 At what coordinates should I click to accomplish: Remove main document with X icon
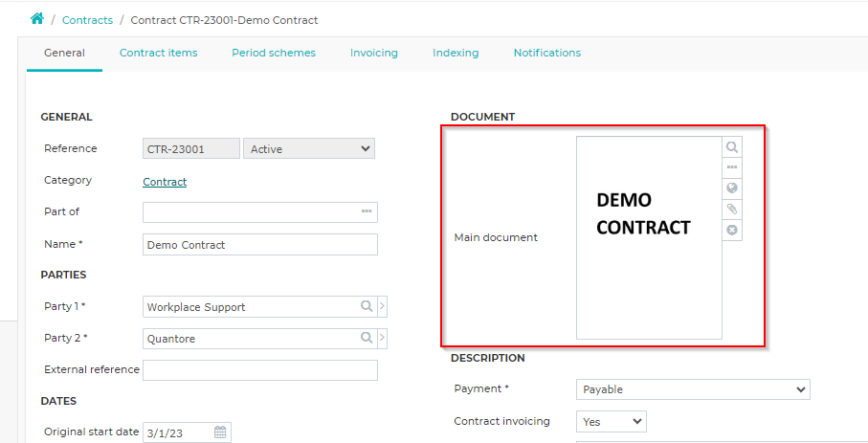tap(732, 230)
